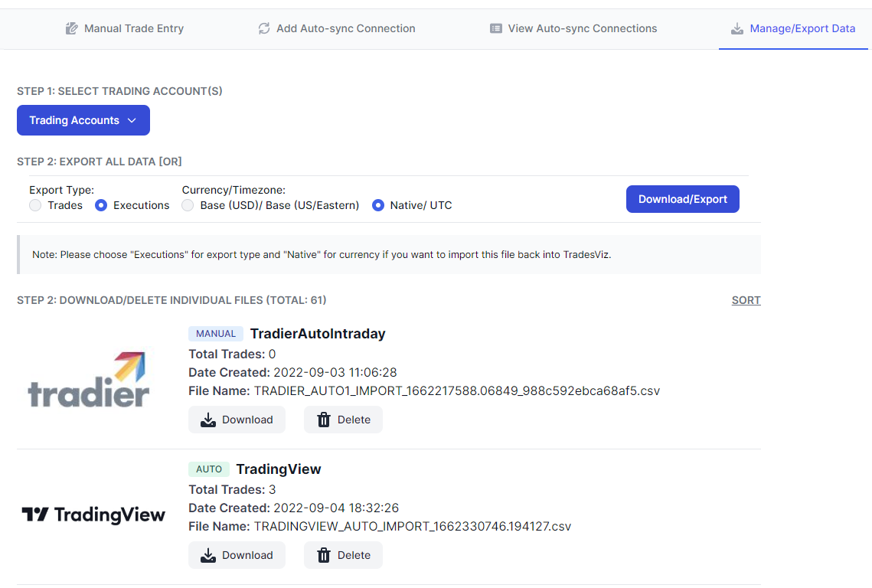Viewport: 872px width, 588px height.
Task: Click the Manual Trade Entry pencil icon
Action: tap(72, 28)
